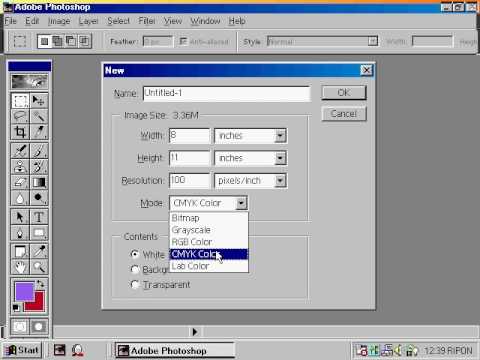Screen dimensions: 480x360
Task: Select the Crop tool
Action: tap(20, 132)
